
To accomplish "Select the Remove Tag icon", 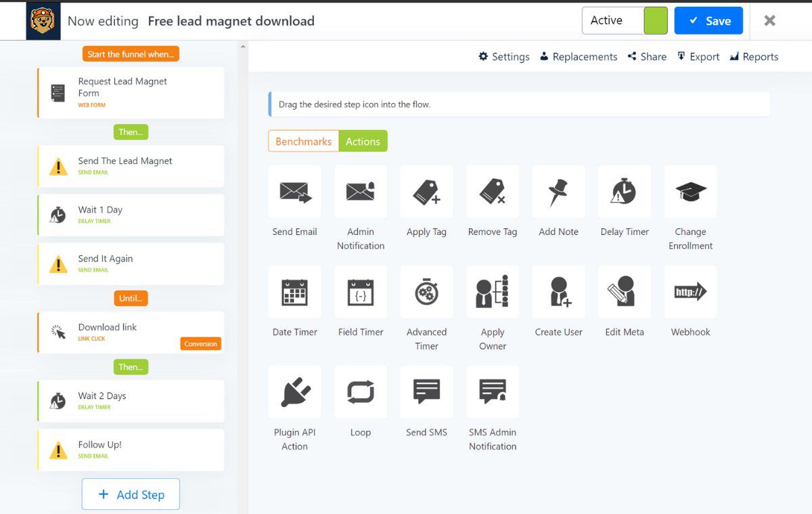I will [x=492, y=191].
